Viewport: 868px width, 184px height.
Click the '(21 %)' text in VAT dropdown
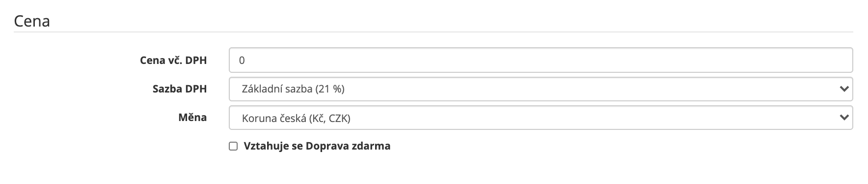pos(330,89)
